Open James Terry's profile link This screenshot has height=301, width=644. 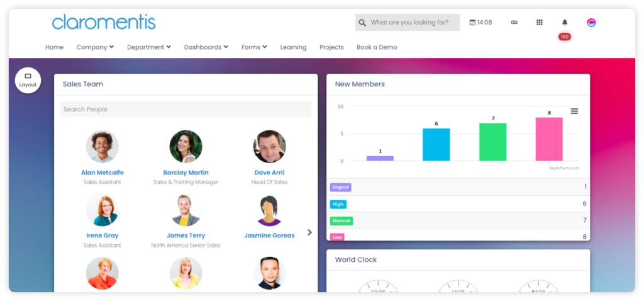click(186, 236)
